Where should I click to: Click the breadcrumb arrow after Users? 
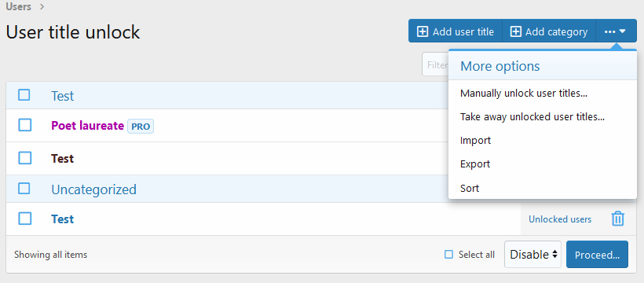click(x=42, y=6)
